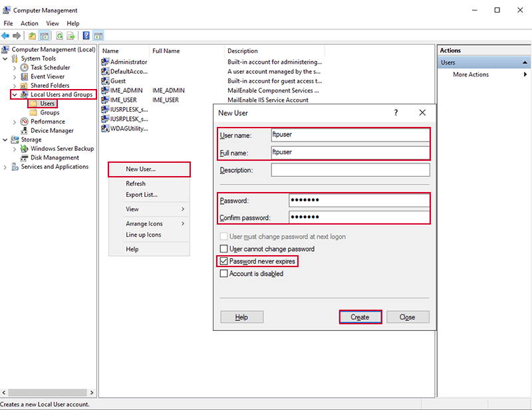The width and height of the screenshot is (532, 410).
Task: Click the Disk Management icon in tree
Action: (24, 157)
